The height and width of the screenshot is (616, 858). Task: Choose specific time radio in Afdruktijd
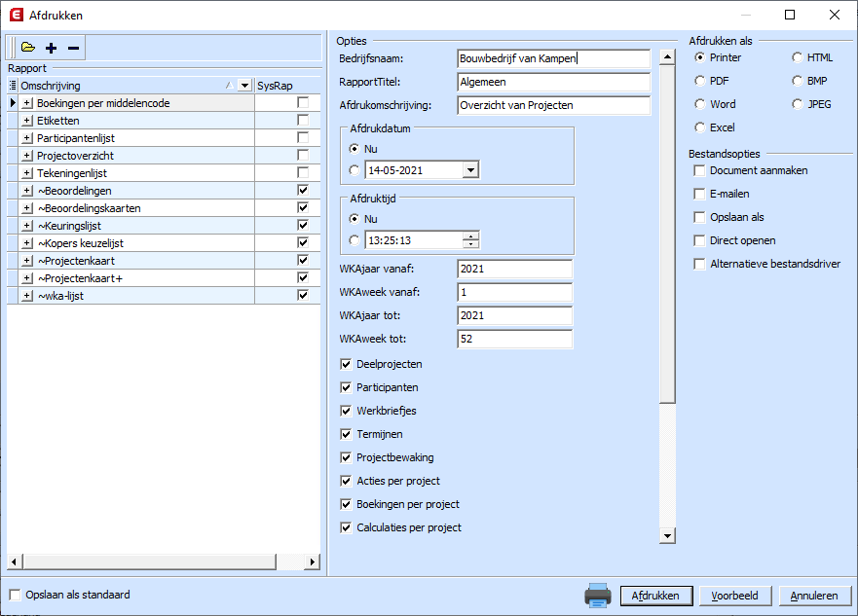pos(354,240)
